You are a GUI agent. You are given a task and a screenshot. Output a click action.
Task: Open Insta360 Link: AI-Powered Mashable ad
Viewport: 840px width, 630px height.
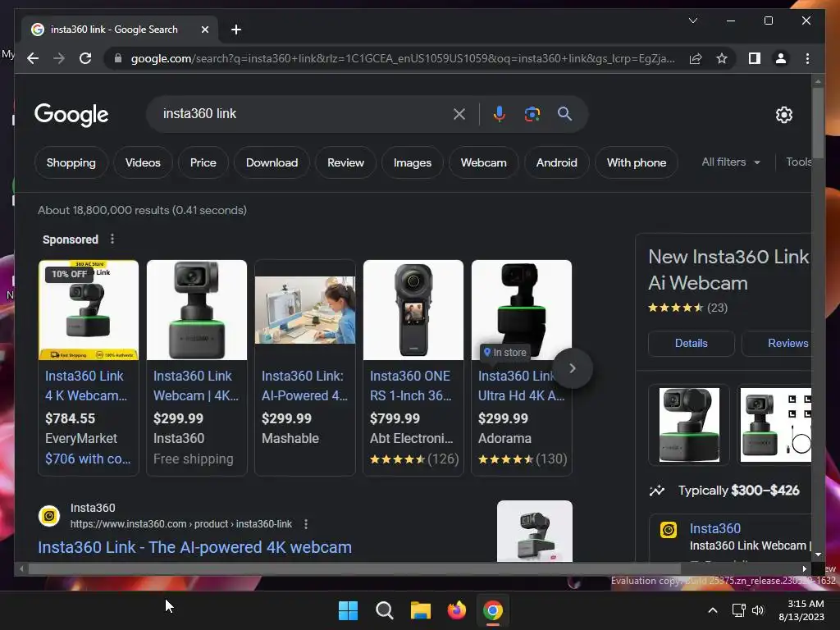pos(305,386)
